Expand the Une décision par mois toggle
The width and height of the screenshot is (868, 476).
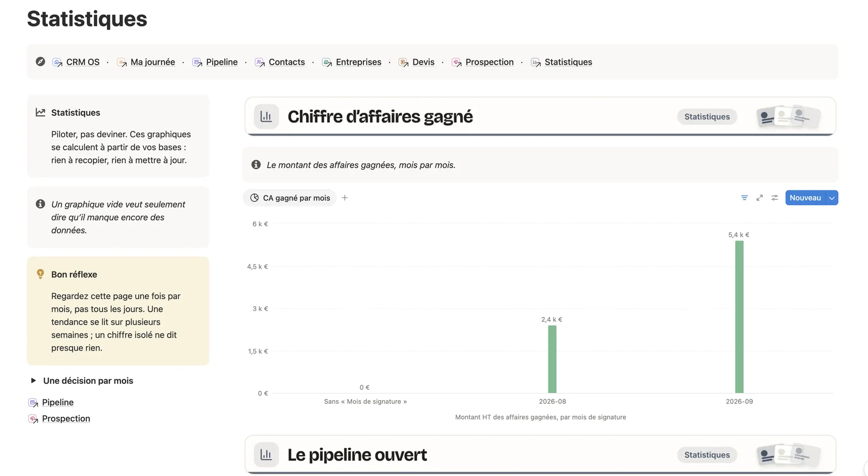tap(33, 380)
